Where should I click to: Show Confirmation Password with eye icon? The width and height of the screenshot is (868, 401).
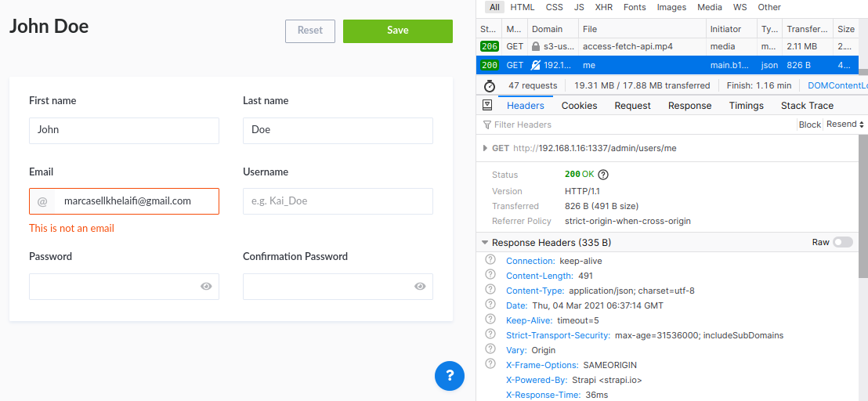420,286
